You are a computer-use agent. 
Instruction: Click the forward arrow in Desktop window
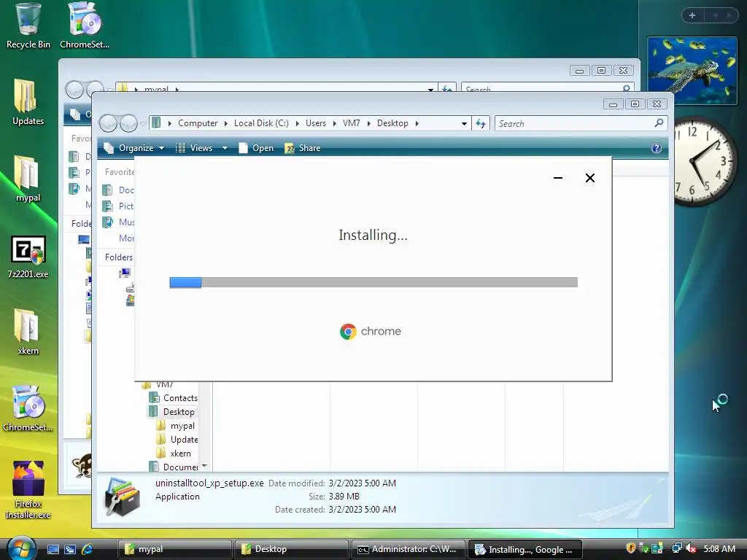click(128, 123)
